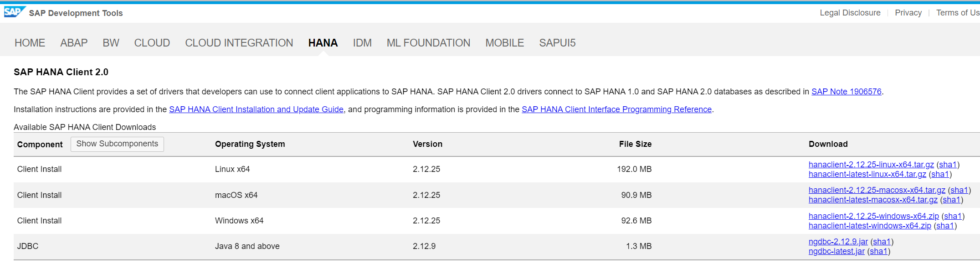The image size is (980, 264).
Task: Click the SAP HANA Client 2.0 heading
Action: click(61, 72)
